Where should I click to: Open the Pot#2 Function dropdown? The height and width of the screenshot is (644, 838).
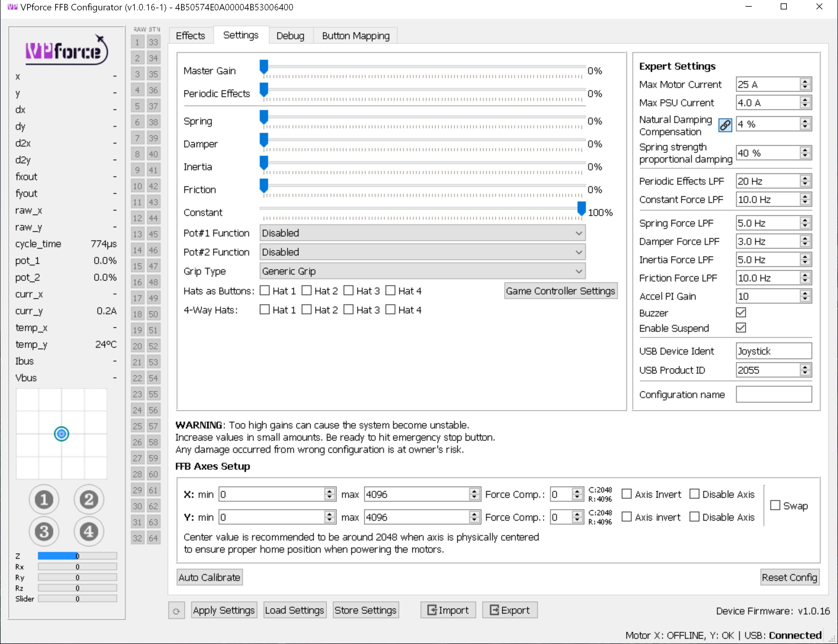[422, 252]
